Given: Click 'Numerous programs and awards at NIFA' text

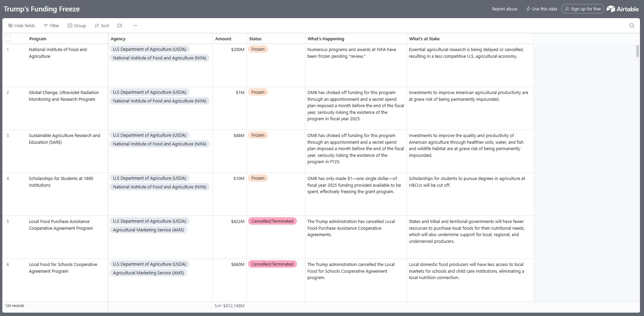Looking at the screenshot, I should (352, 53).
